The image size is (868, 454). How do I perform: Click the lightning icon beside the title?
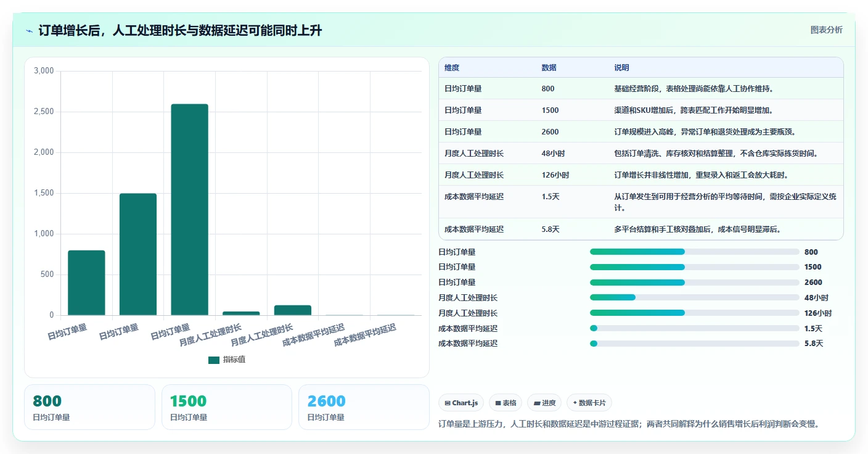(30, 31)
